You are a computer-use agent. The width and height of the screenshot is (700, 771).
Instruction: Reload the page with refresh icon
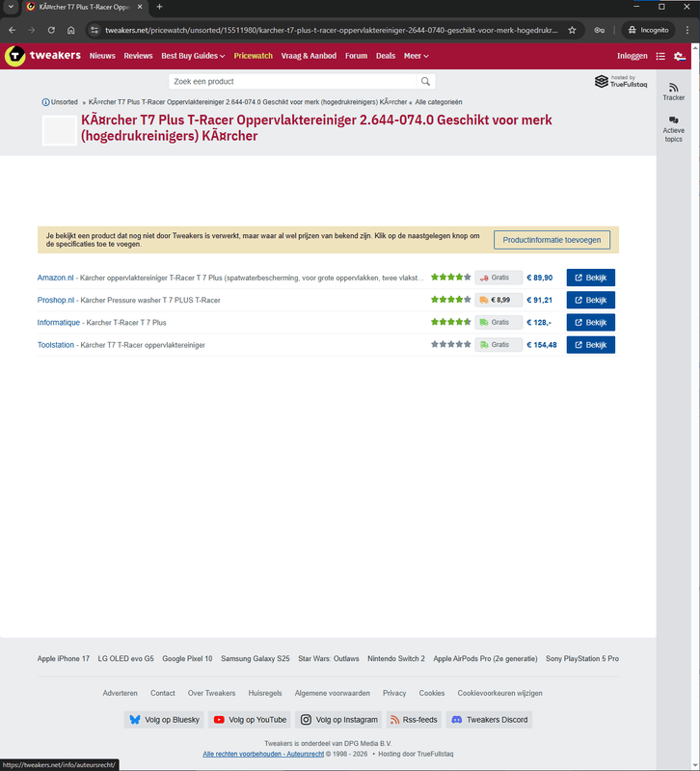pyautogui.click(x=51, y=30)
